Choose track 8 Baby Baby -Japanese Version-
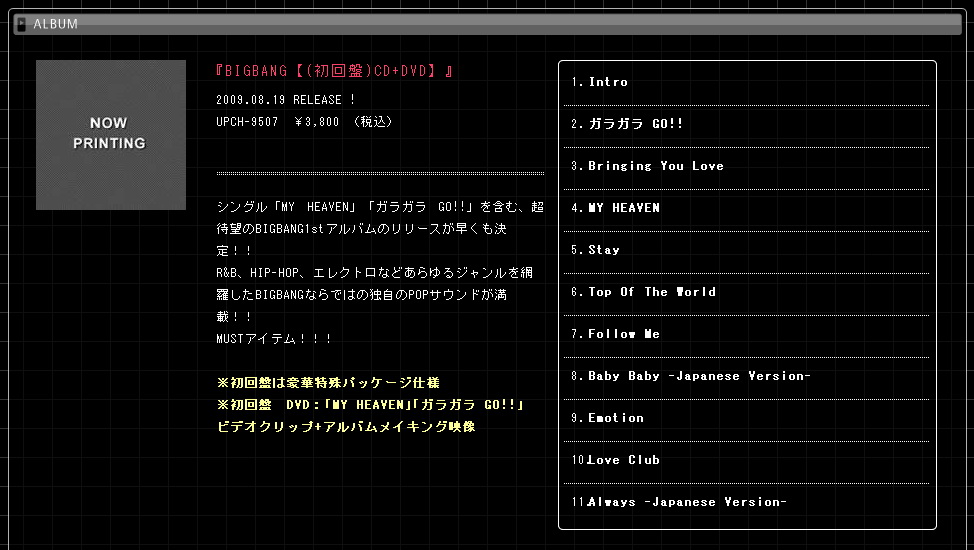Screen dimensions: 974x550 [691, 376]
